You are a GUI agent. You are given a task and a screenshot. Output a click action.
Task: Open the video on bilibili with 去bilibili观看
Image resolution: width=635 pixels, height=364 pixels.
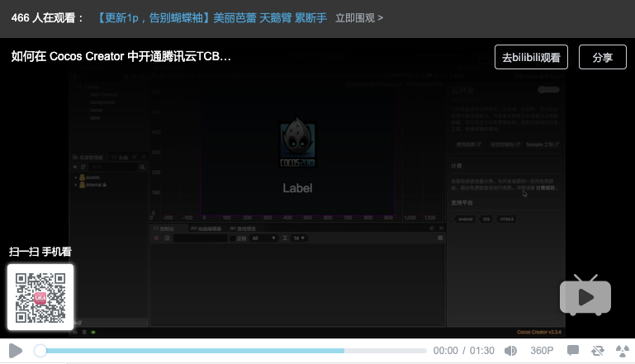tap(531, 57)
